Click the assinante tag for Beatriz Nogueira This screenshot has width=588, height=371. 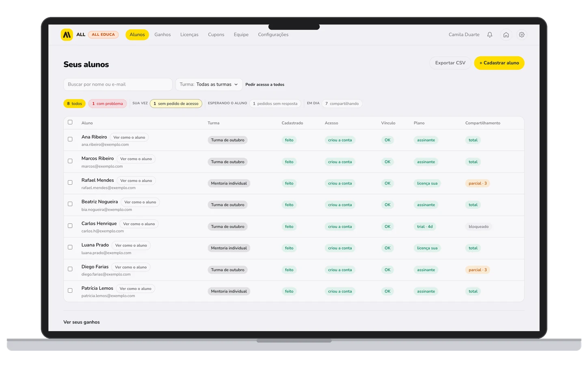click(426, 205)
